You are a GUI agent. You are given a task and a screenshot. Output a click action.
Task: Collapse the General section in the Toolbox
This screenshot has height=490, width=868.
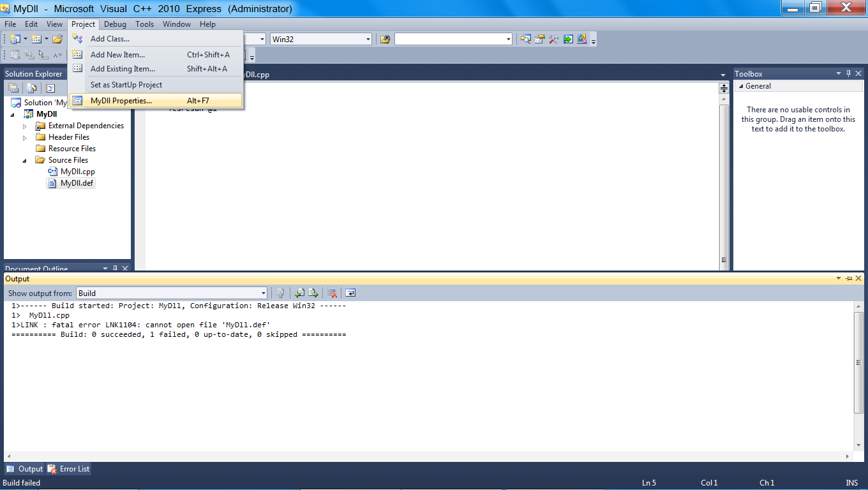(x=741, y=86)
